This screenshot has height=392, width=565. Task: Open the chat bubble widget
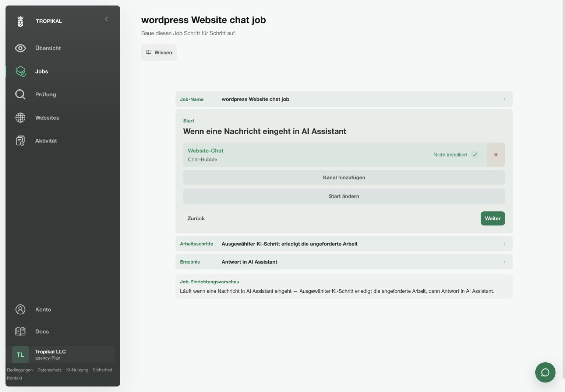click(x=545, y=372)
